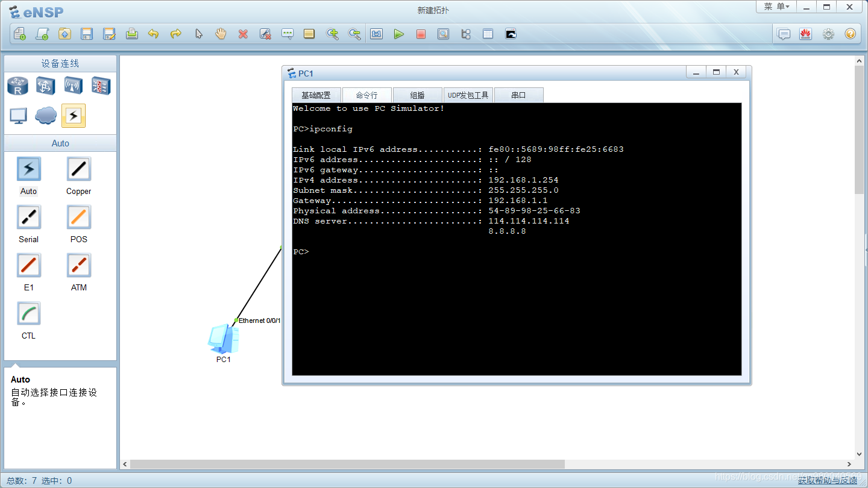The height and width of the screenshot is (488, 868).
Task: Click the red X delete tool
Action: coord(243,34)
